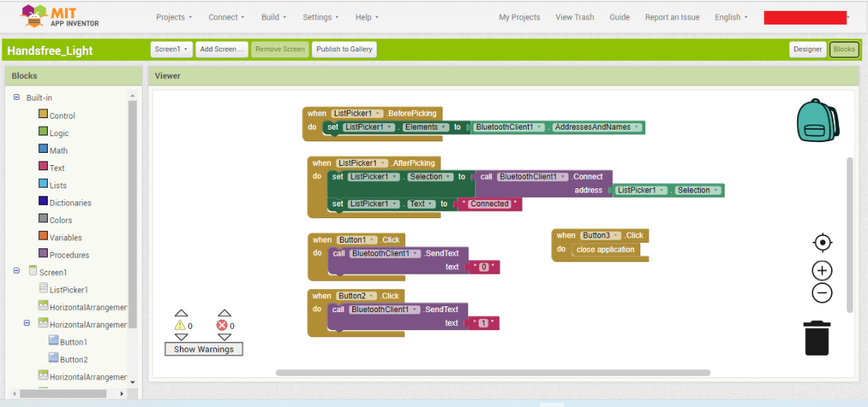868x407 pixels.
Task: Open the Projects menu
Action: pos(174,17)
